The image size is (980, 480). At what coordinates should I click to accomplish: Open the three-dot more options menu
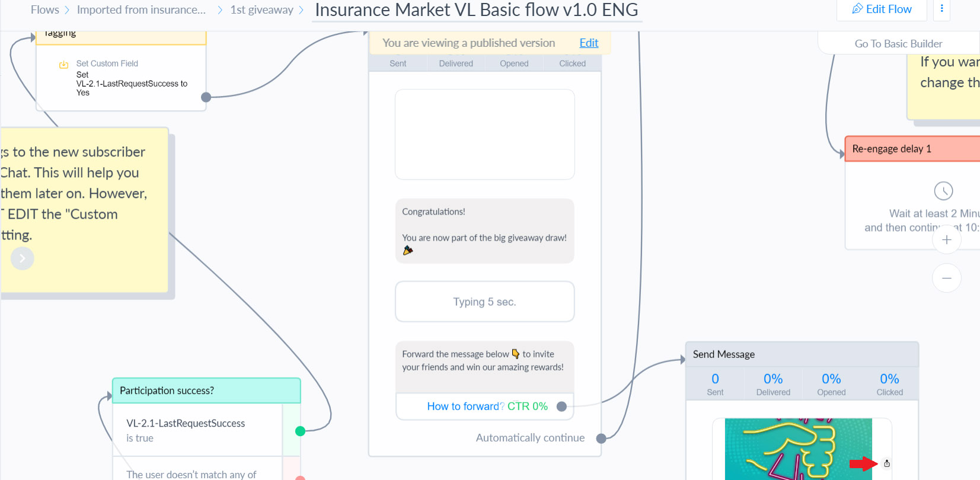pyautogui.click(x=941, y=9)
